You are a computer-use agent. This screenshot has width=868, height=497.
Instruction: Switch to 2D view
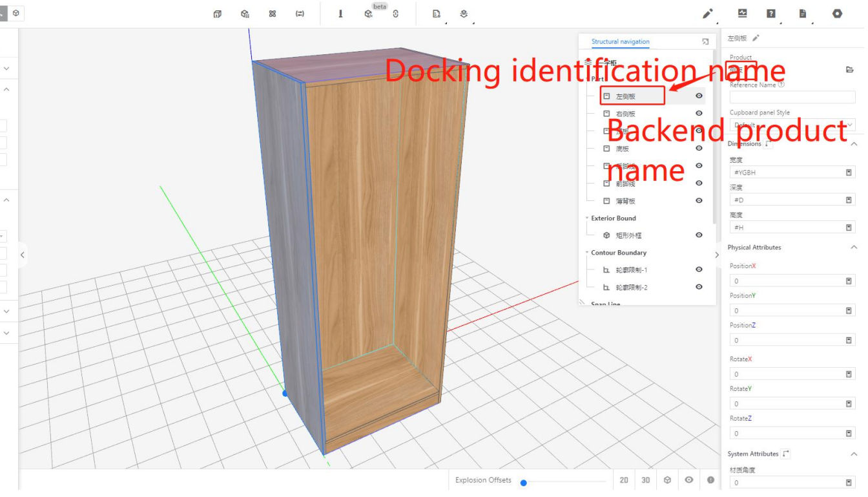pyautogui.click(x=624, y=480)
